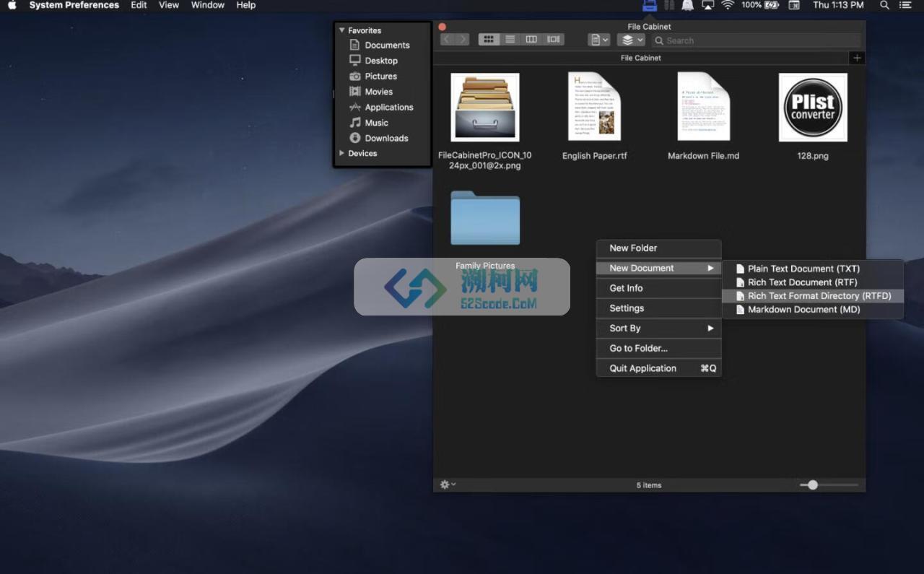Open Downloads in the sidebar
This screenshot has width=924, height=574.
(386, 138)
